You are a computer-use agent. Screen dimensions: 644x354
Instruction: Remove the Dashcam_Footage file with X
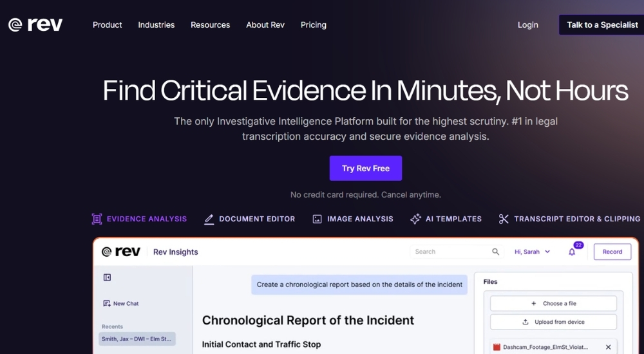tap(609, 347)
